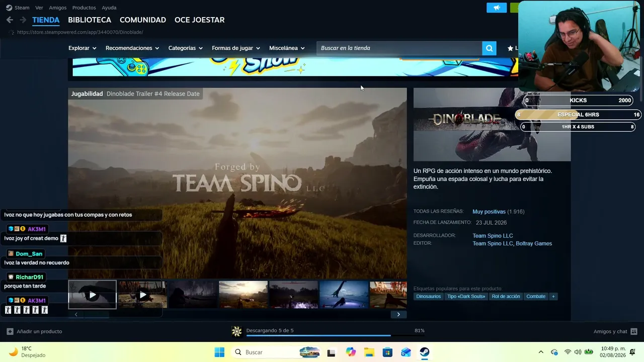This screenshot has height=362, width=644.
Task: Open the weather widget showing 18°C
Action: click(x=28, y=352)
